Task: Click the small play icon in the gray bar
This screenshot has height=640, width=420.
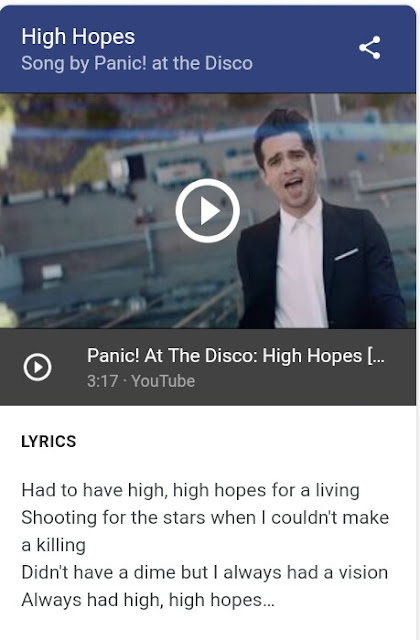Action: click(x=38, y=367)
